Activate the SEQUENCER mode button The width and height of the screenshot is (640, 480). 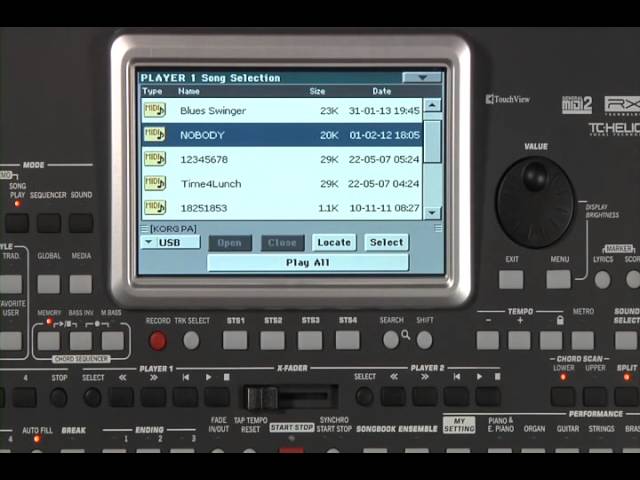pos(49,223)
